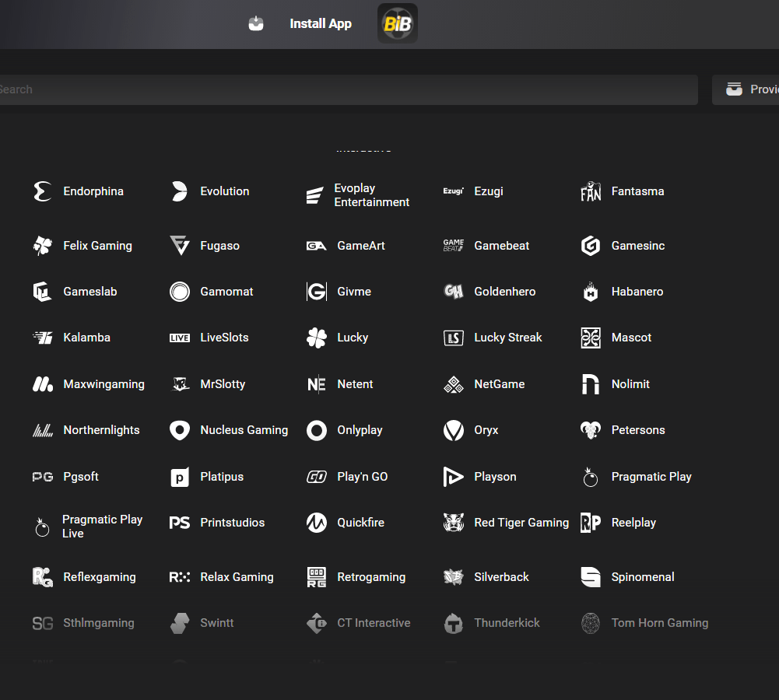779x700 pixels.
Task: Open Nolimit via its n icon
Action: coord(591,384)
